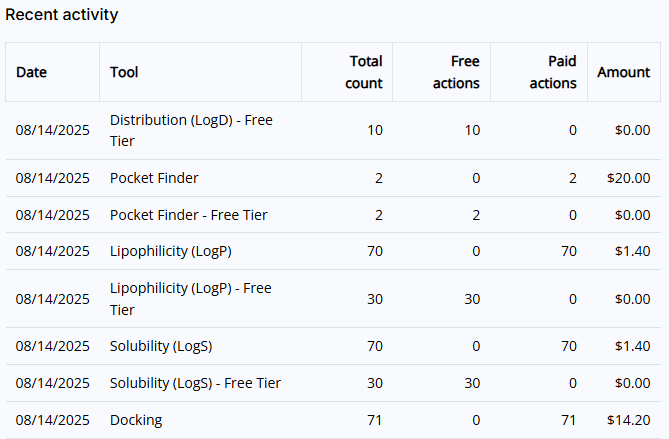669x439 pixels.
Task: Sort by the "Total count" column header
Action: coord(363,72)
